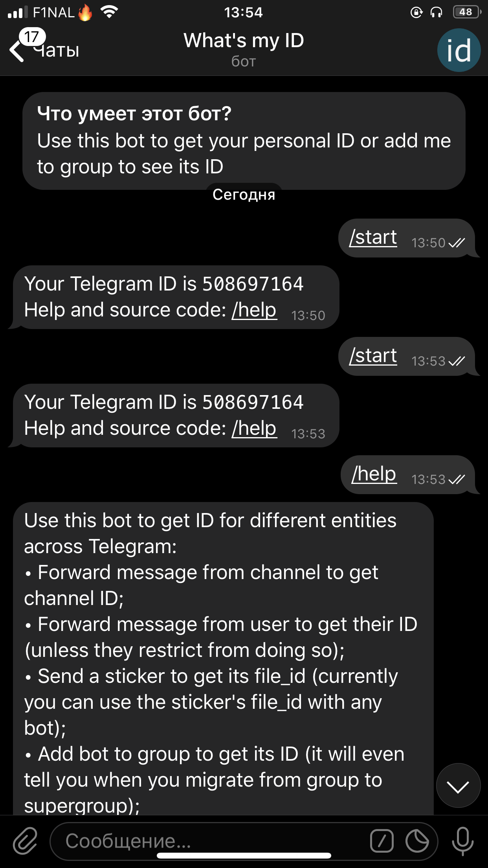The height and width of the screenshot is (868, 488).
Task: Jump to latest messages with down chevron
Action: click(x=458, y=785)
